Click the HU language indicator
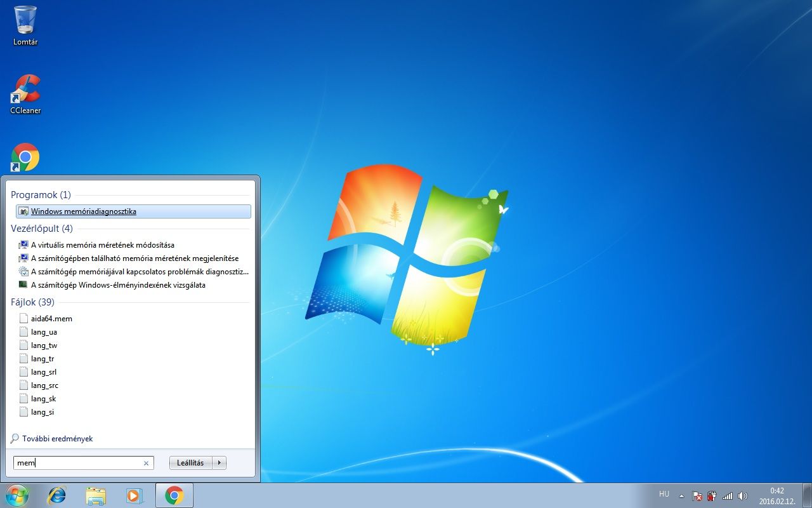 (664, 493)
